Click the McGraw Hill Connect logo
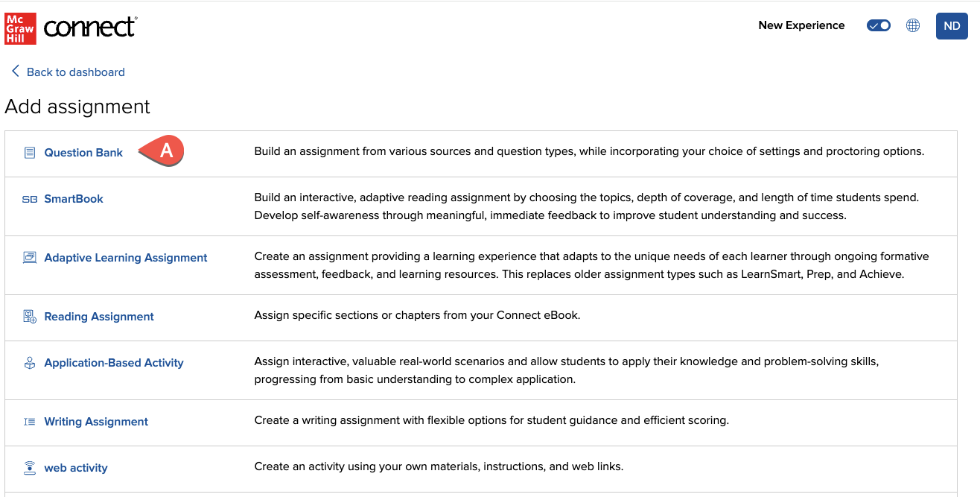Image resolution: width=980 pixels, height=497 pixels. [71, 28]
